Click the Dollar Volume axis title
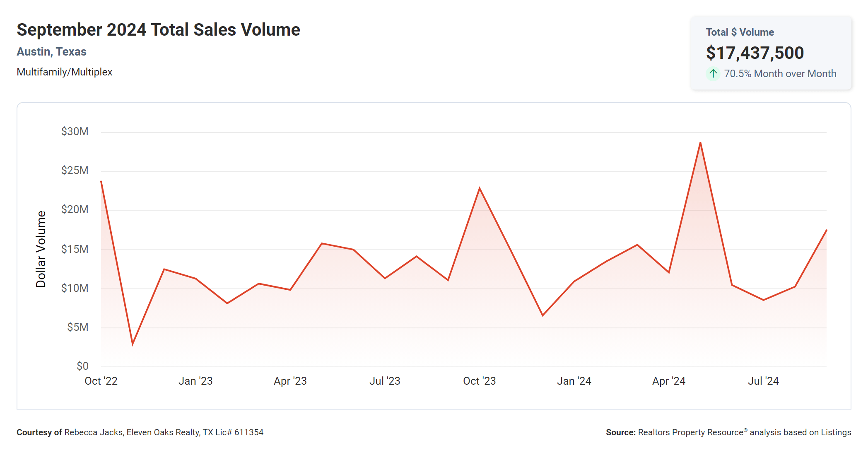Screen dimensions: 868x456 coord(41,249)
